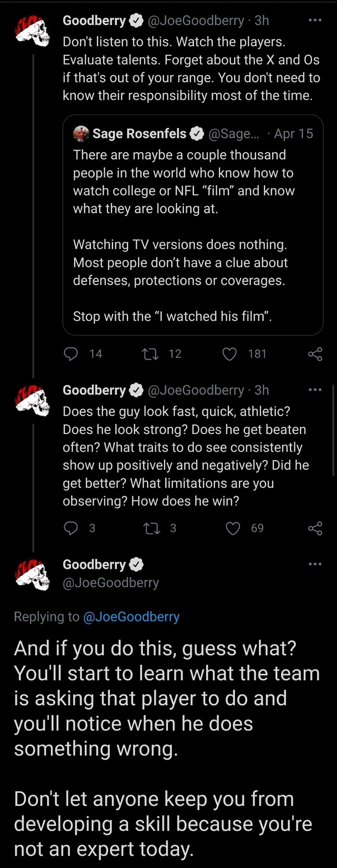This screenshot has height=868, width=337.
Task: Reply to the first Goodberry tweet
Action: point(71,354)
